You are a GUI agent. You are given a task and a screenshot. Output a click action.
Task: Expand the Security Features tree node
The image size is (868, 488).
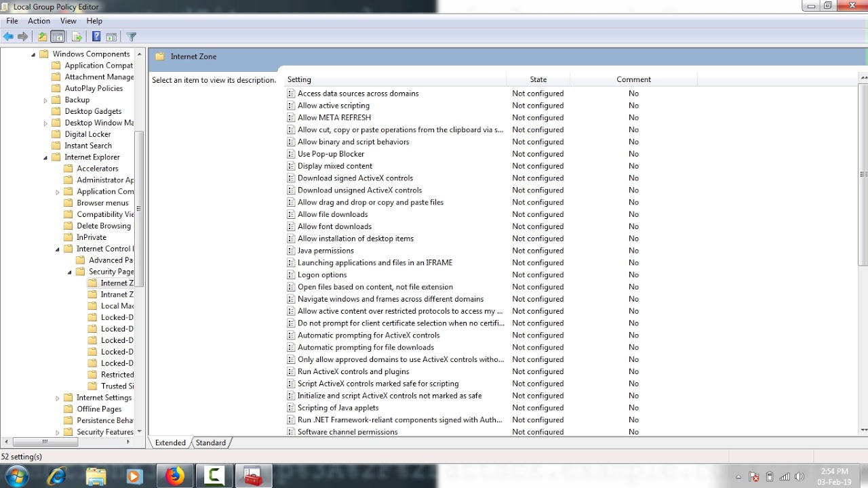58,432
